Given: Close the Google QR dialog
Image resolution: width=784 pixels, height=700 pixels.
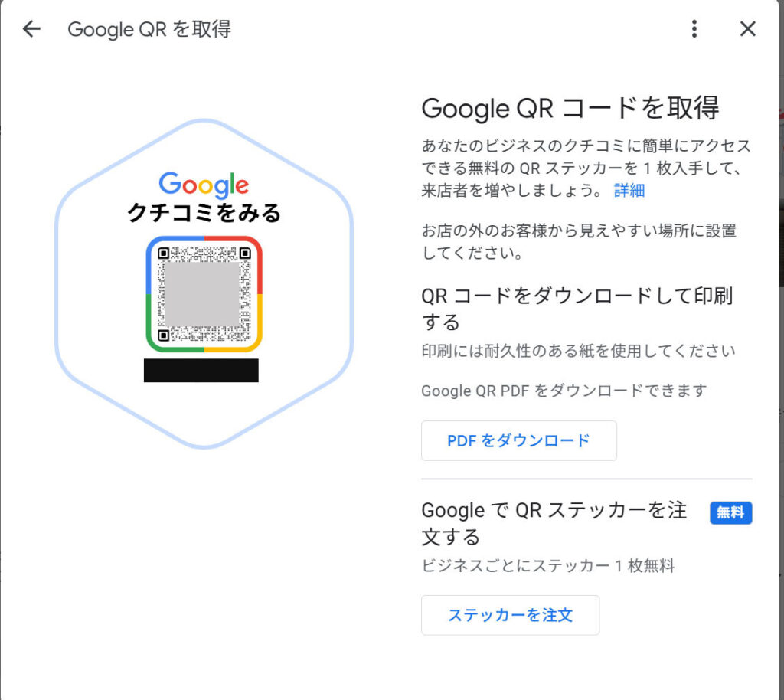Looking at the screenshot, I should pos(748,29).
